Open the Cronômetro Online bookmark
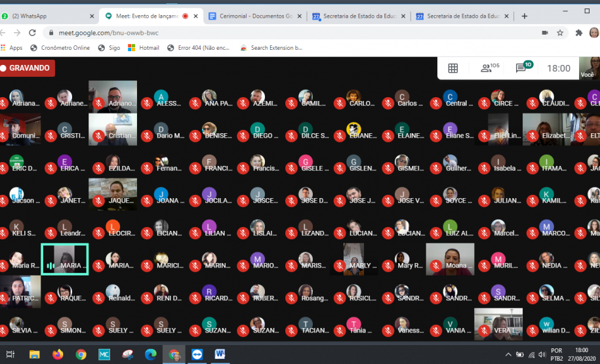This screenshot has width=600, height=364. (x=60, y=48)
